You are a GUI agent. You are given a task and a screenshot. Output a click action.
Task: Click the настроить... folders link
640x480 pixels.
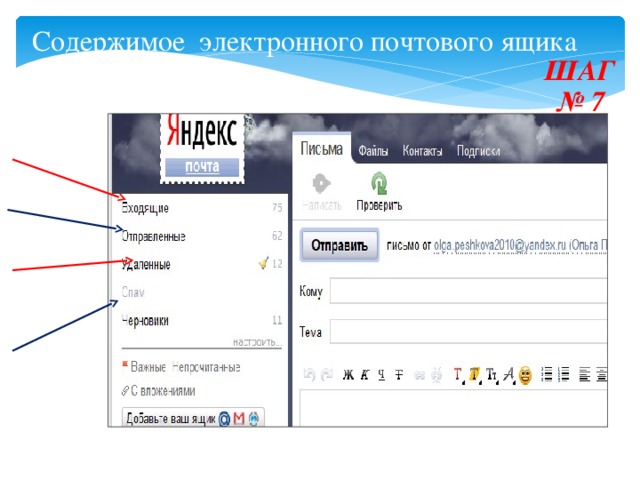coord(257,342)
